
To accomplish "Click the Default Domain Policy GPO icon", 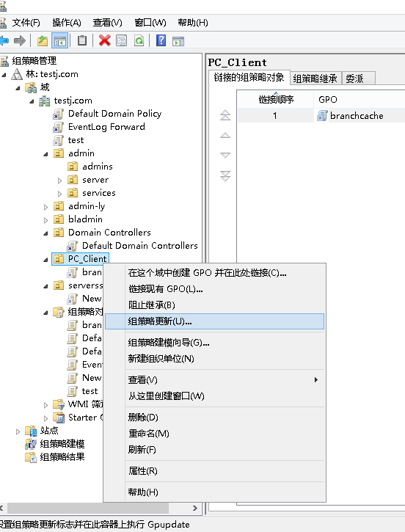I will coord(59,114).
